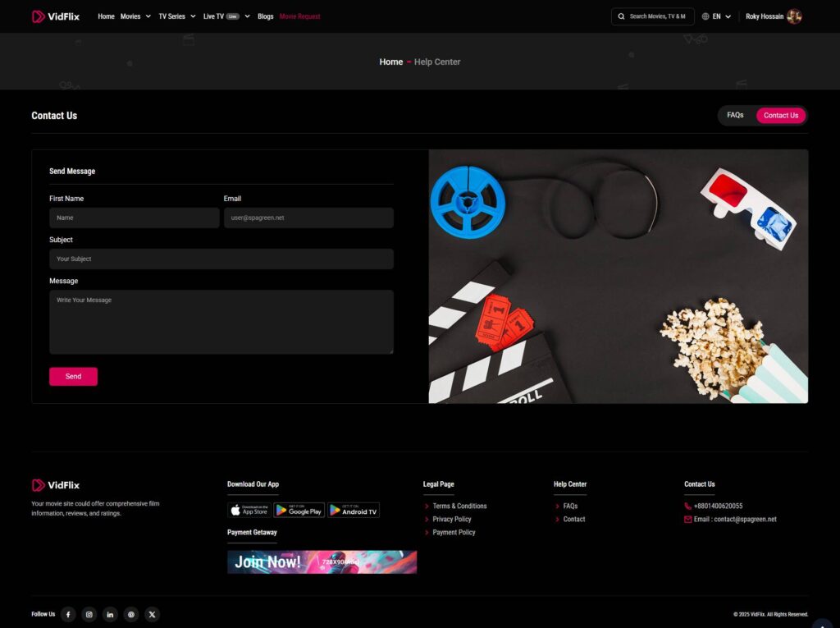Expand the TV Series dropdown menu
Viewport: 840px width, 628px height.
(x=177, y=16)
